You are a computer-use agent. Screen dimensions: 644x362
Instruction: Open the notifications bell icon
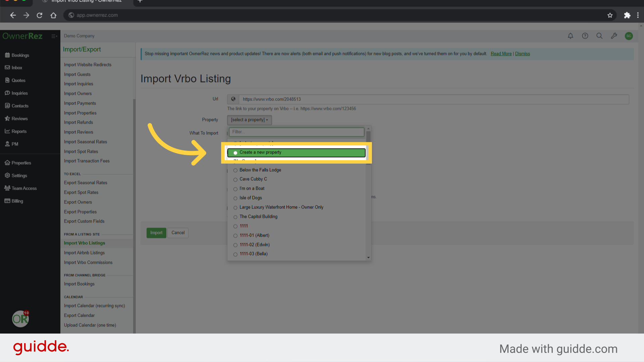tap(570, 36)
